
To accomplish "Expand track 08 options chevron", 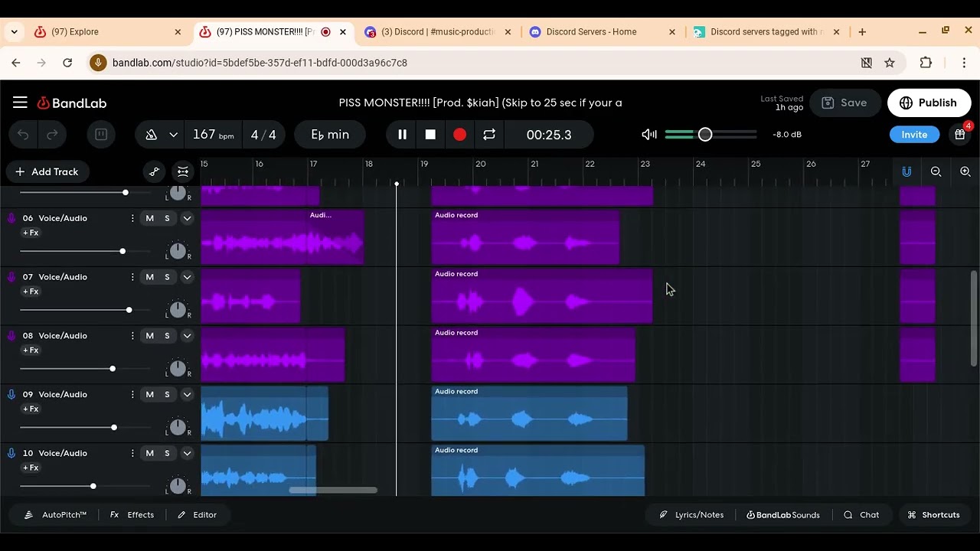I will (186, 336).
